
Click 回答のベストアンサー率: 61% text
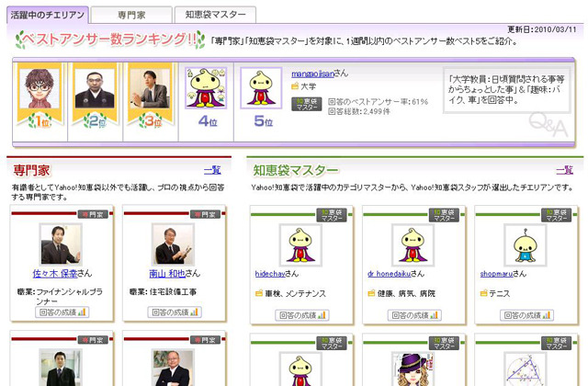coord(378,101)
